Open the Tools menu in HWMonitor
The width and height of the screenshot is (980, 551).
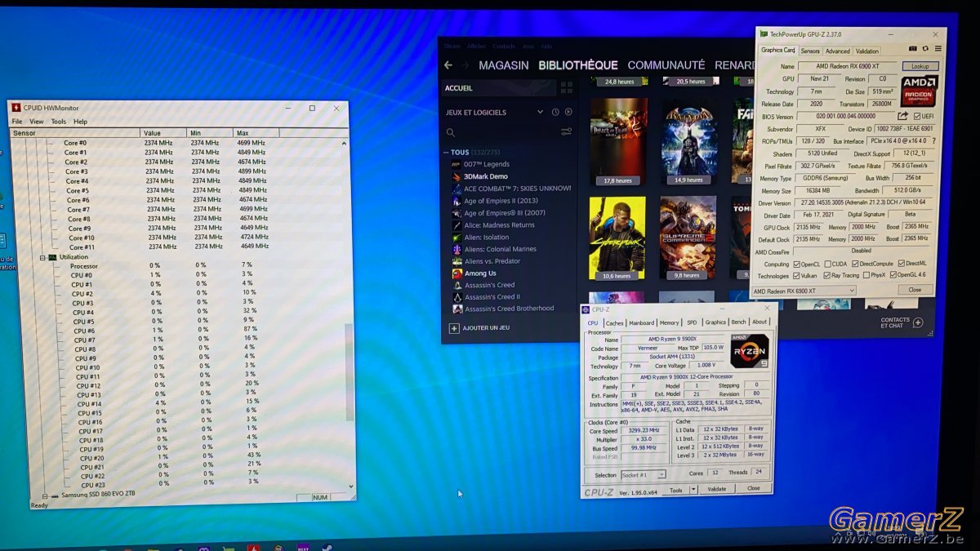tap(59, 122)
